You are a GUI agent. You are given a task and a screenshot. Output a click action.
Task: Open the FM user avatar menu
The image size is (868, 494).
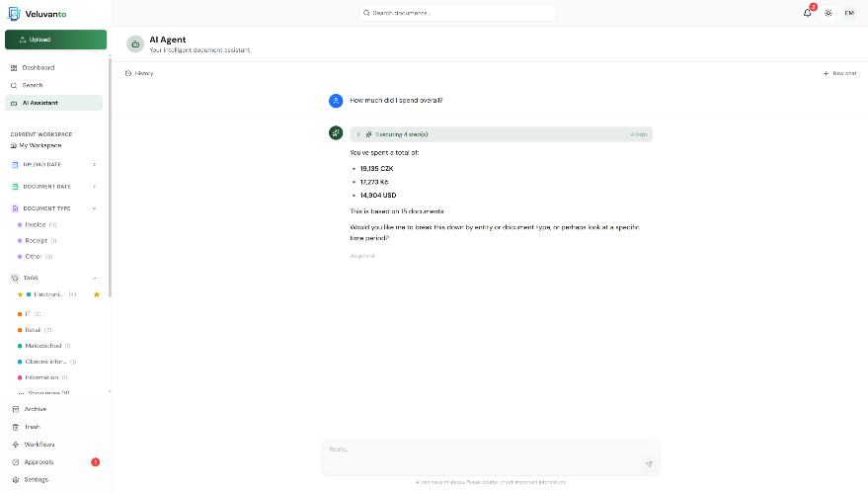pyautogui.click(x=849, y=13)
